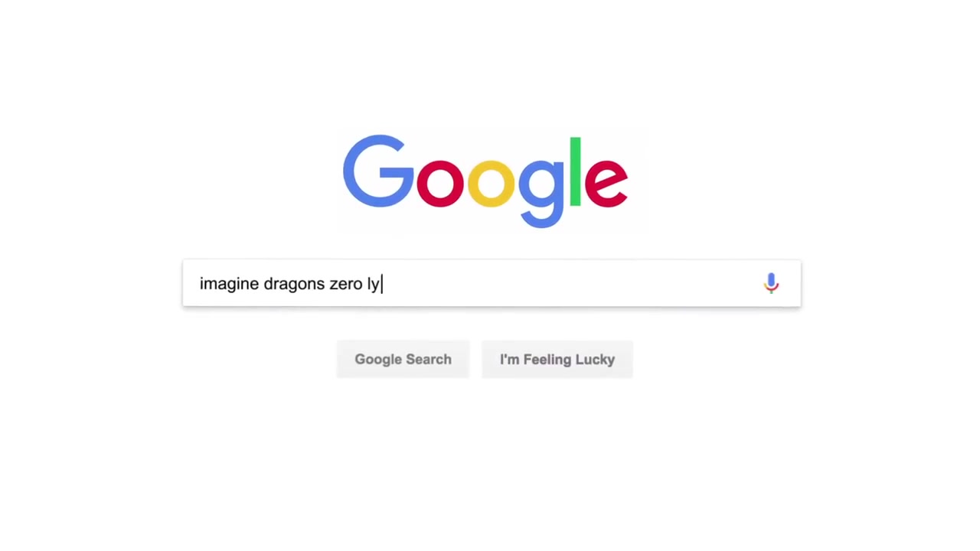The image size is (980, 551).
Task: Place cursor in the word imagine
Action: pyautogui.click(x=229, y=284)
